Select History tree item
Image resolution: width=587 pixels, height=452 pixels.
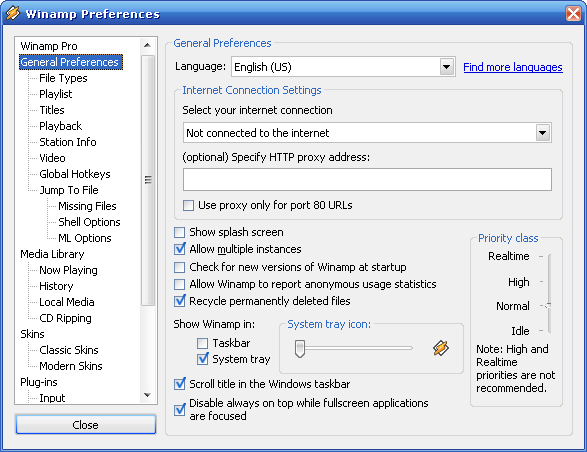[56, 286]
